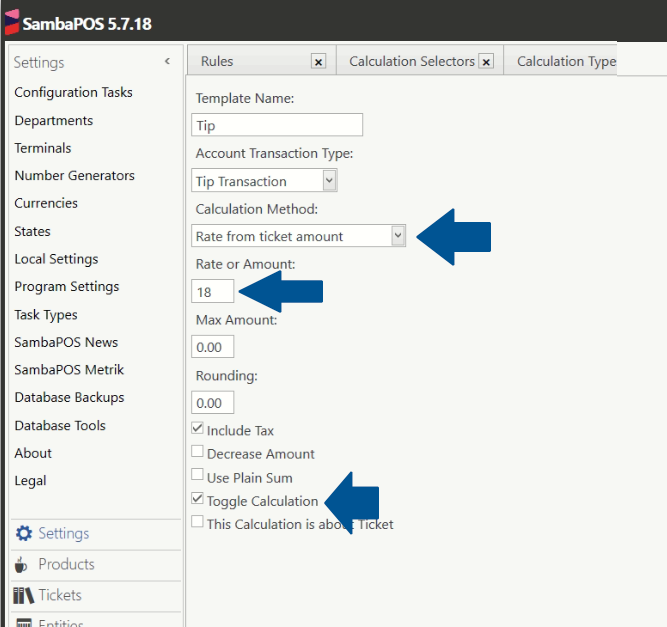
Task: Enable the Use Plain Sum checkbox
Action: (x=197, y=474)
